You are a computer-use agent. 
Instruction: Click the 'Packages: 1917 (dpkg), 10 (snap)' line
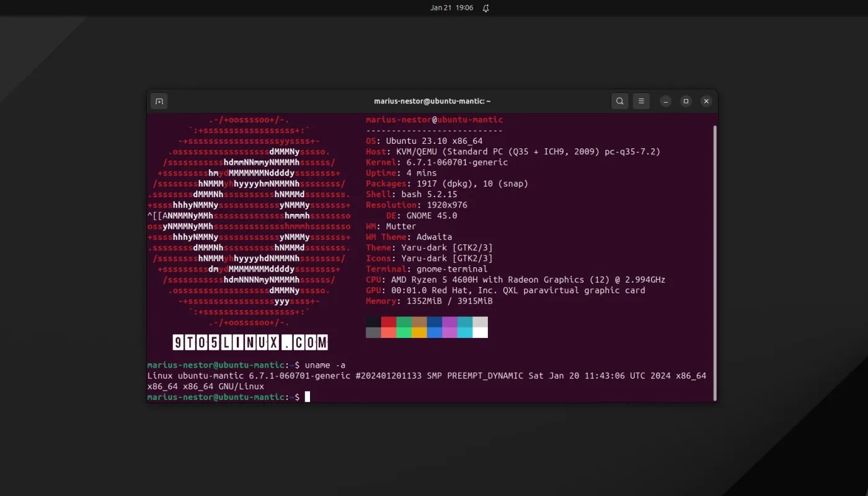click(x=447, y=184)
